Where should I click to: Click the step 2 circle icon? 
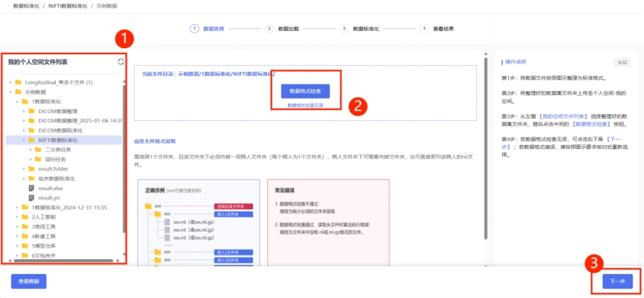(x=269, y=29)
